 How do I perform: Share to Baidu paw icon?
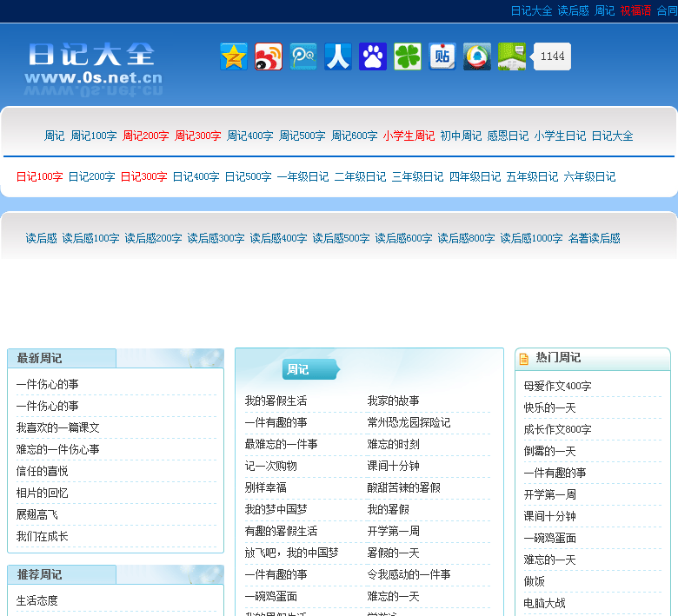coord(373,56)
